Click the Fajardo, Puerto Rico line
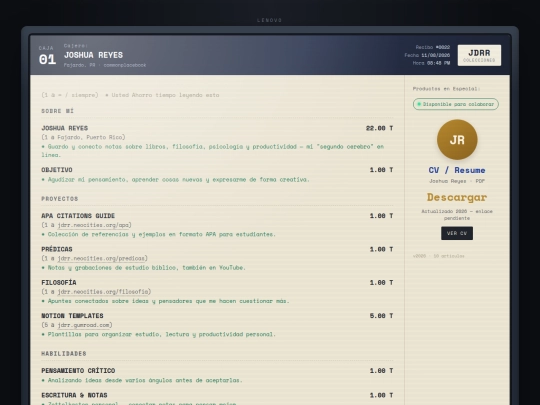Viewport: 540px width, 405px height. click(x=83, y=137)
